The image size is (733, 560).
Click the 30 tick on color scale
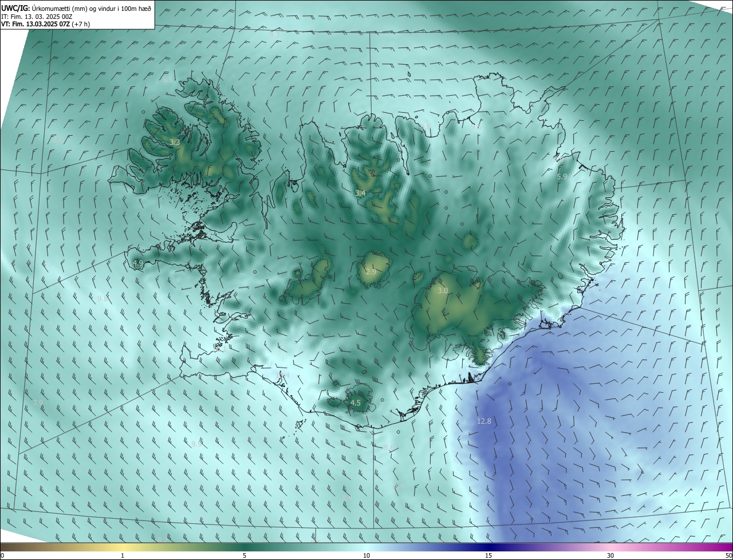tap(610, 555)
